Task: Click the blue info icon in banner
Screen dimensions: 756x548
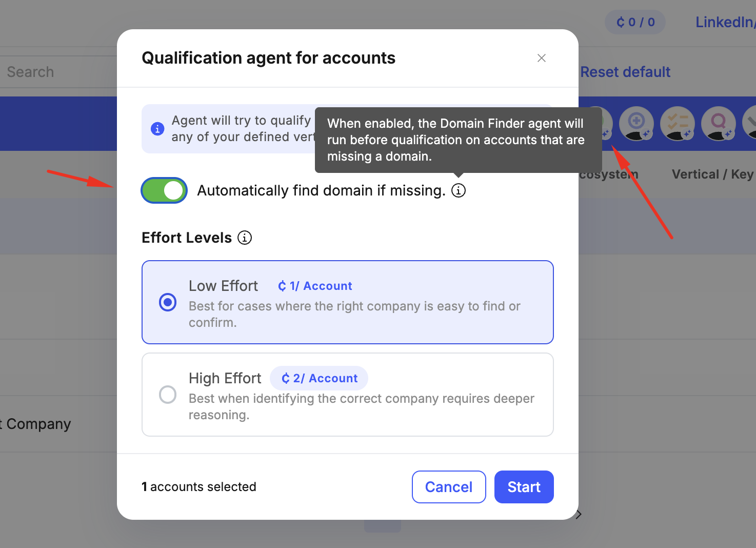Action: [157, 129]
